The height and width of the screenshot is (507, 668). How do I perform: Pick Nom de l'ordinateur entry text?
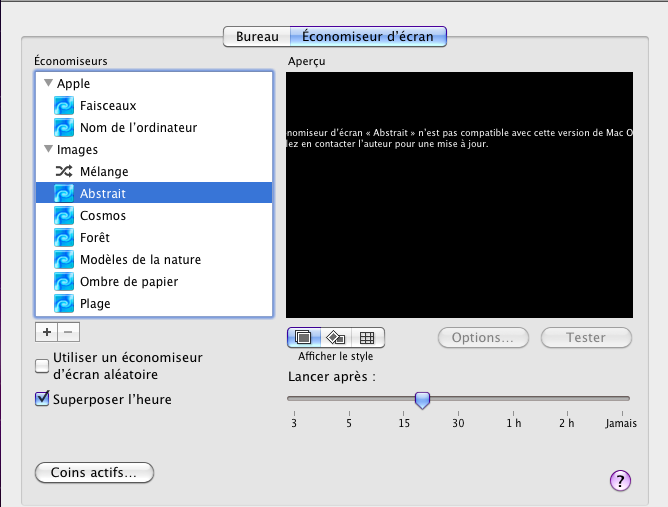(138, 127)
